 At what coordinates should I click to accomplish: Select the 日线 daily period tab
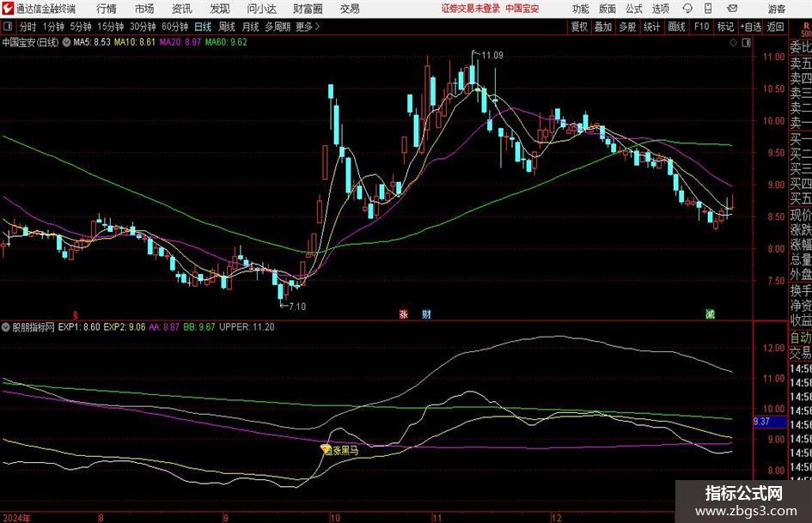pos(203,27)
